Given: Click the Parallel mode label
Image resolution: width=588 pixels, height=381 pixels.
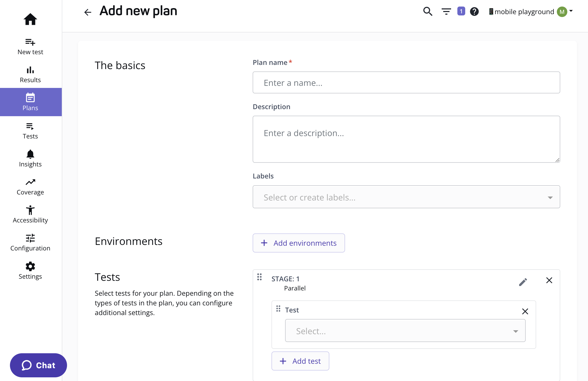Looking at the screenshot, I should tap(295, 288).
